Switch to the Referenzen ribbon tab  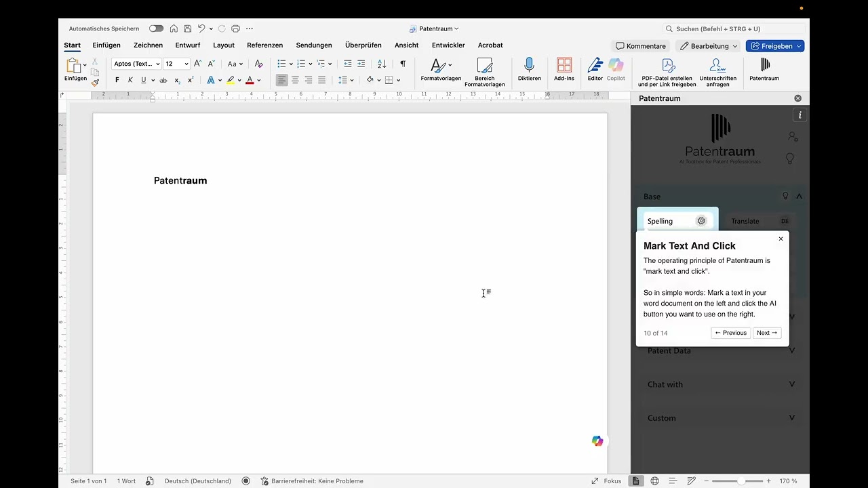pos(265,45)
